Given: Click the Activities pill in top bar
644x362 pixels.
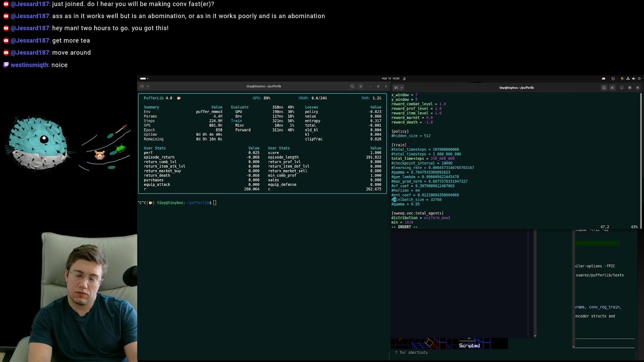Looking at the screenshot, I should pyautogui.click(x=143, y=78).
